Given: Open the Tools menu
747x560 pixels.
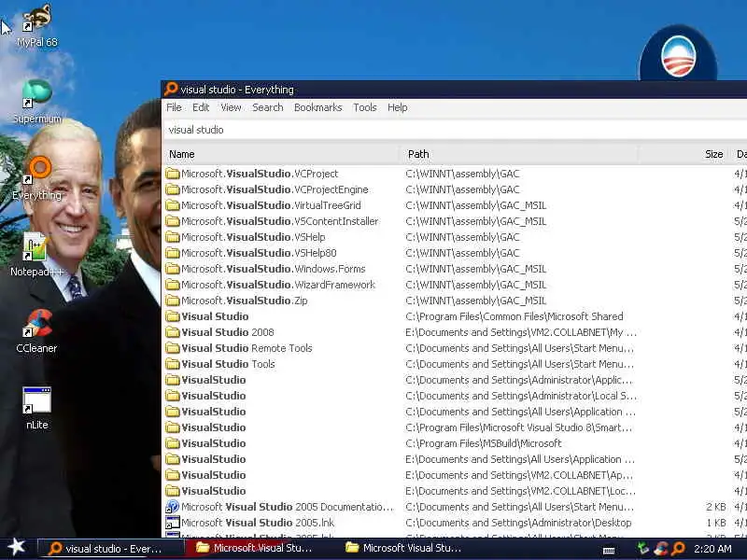Looking at the screenshot, I should click(x=365, y=107).
